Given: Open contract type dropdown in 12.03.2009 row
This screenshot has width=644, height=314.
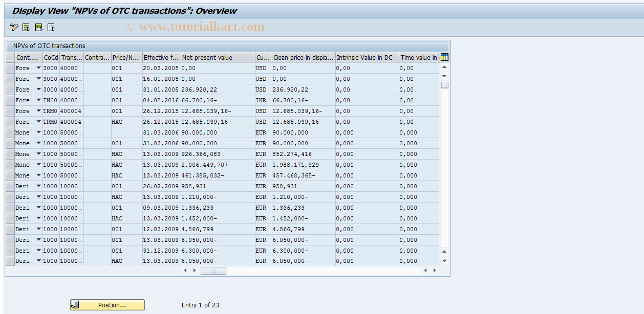Looking at the screenshot, I should tap(38, 229).
